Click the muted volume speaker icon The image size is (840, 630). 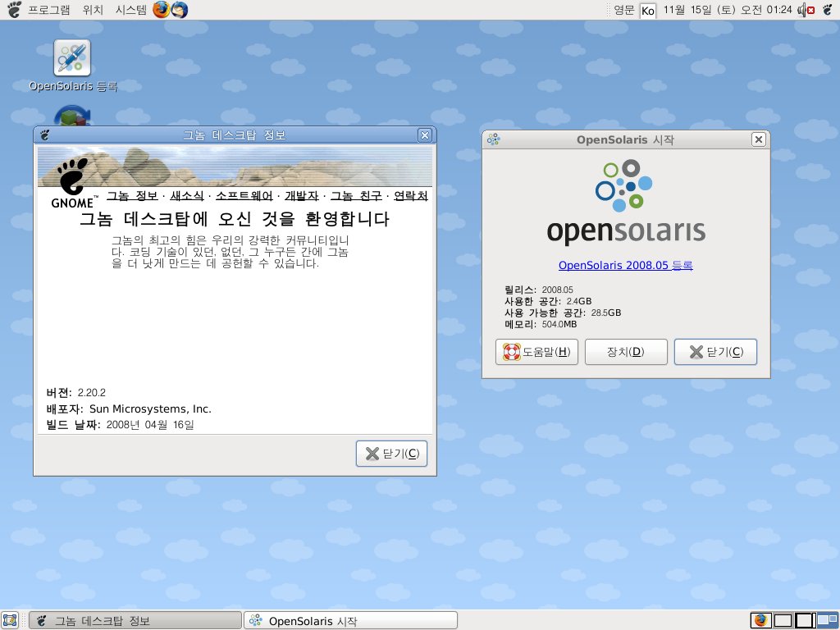pos(806,10)
